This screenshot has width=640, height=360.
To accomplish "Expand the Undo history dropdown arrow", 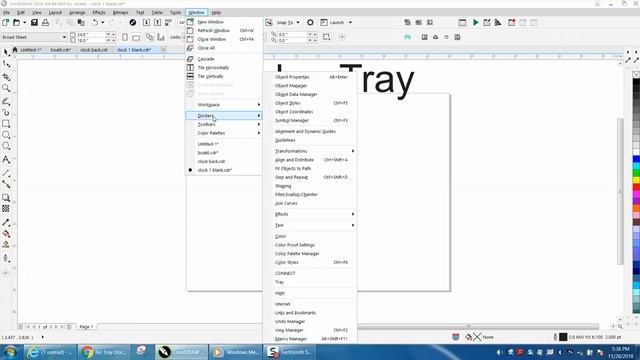I will (102, 22).
